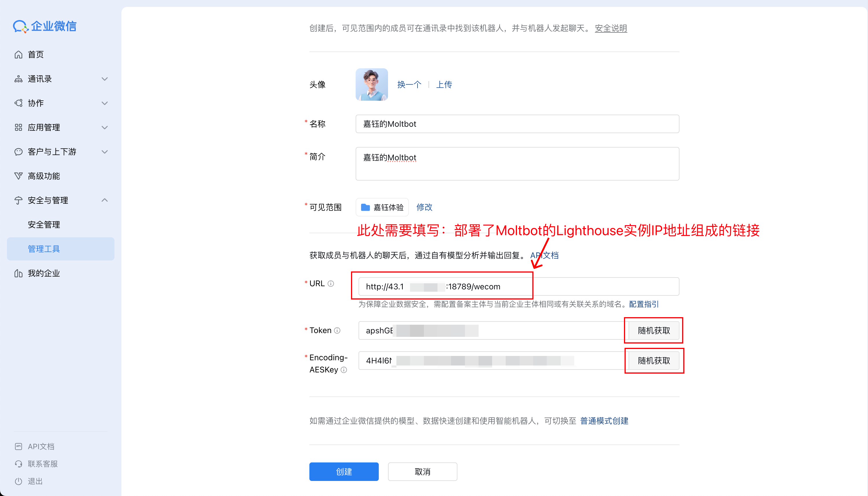Collapse the 安全与管理 section
868x496 pixels.
point(104,200)
